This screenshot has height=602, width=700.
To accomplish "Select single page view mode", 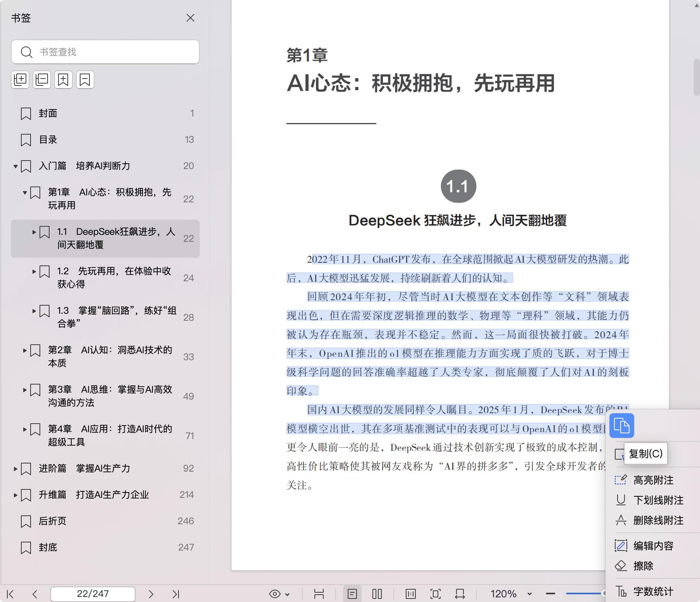I will click(x=352, y=594).
